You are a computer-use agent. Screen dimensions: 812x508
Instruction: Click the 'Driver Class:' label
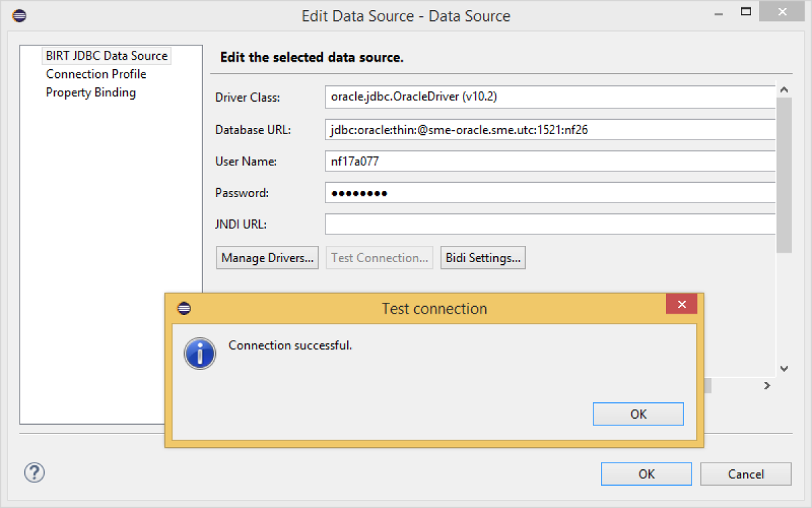coord(247,98)
